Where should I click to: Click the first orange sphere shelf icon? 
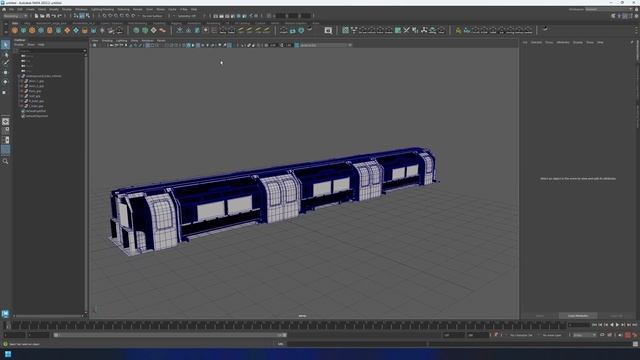15,30
